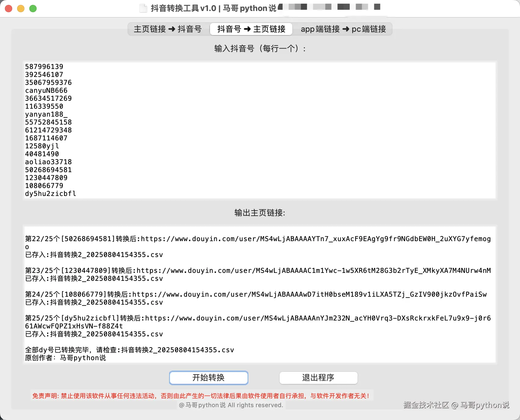Click the 开始转换 button to start conversion
The height and width of the screenshot is (420, 520).
208,378
